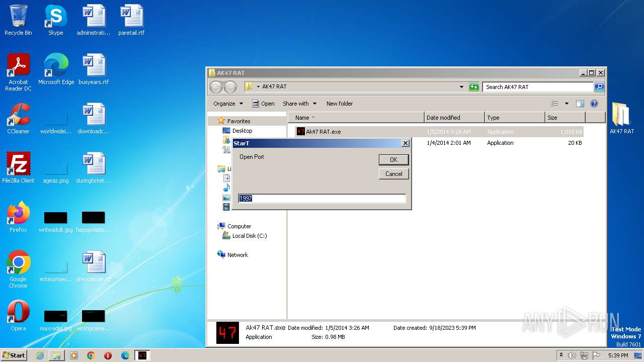This screenshot has height=362, width=644.
Task: Select the prevcancer.rtf desktop file
Action: pos(94,266)
